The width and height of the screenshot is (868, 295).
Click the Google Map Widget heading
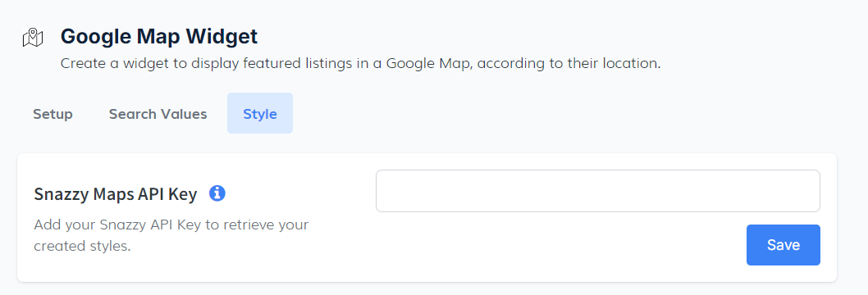[159, 36]
